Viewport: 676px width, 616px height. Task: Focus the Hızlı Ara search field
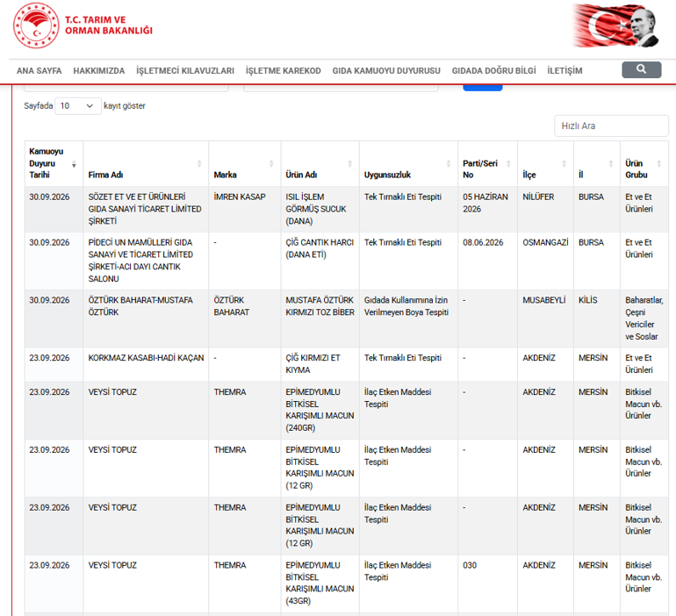[x=611, y=125]
